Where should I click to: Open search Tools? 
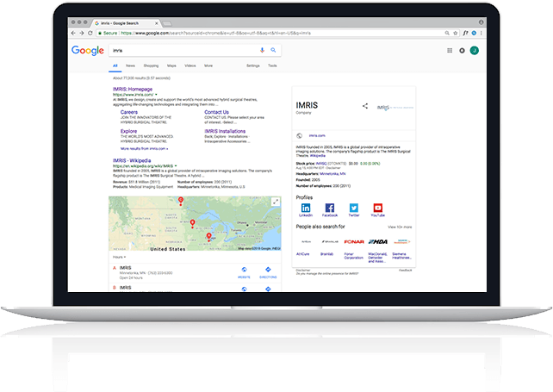[x=272, y=65]
